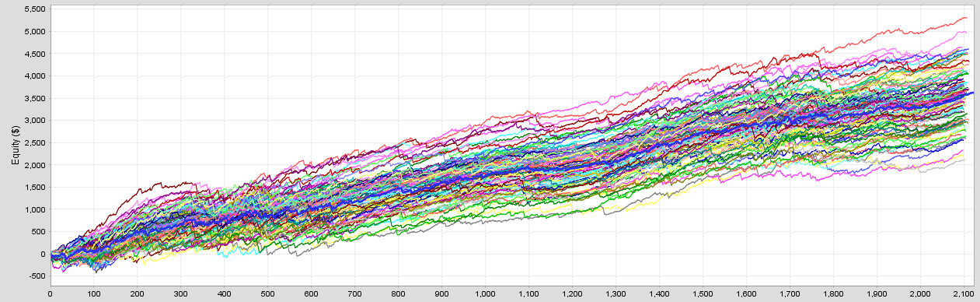The image size is (980, 302).
Task: Click the 4,000 equity axis label
Action: point(36,76)
